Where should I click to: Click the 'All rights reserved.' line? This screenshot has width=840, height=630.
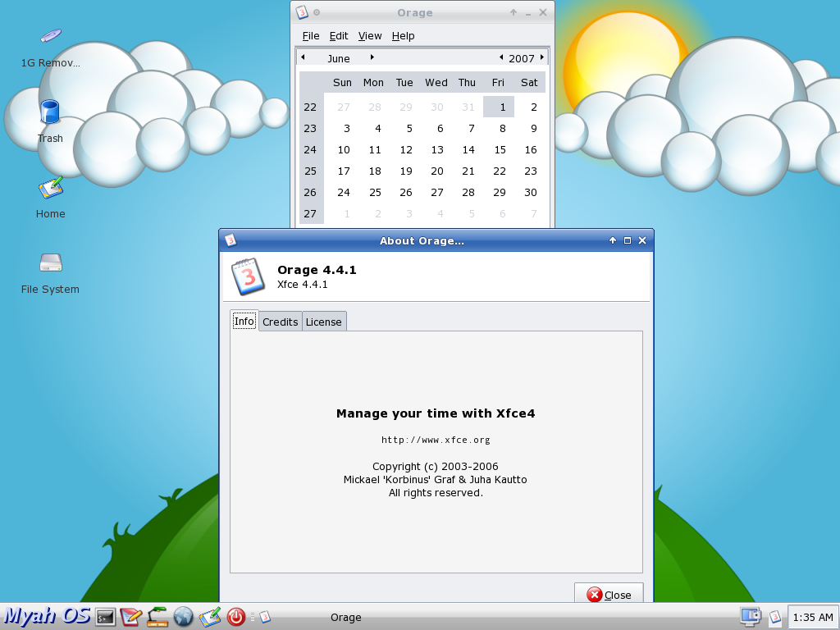point(436,492)
